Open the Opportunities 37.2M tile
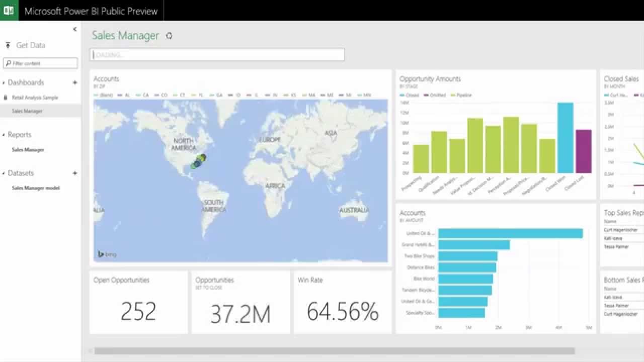 [240, 302]
